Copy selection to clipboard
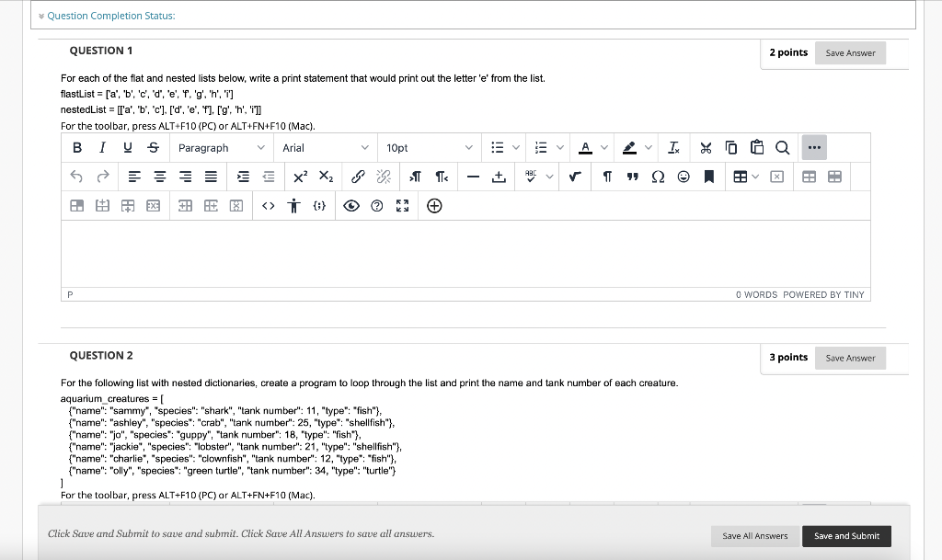Screen dimensions: 942x560 (x=731, y=148)
